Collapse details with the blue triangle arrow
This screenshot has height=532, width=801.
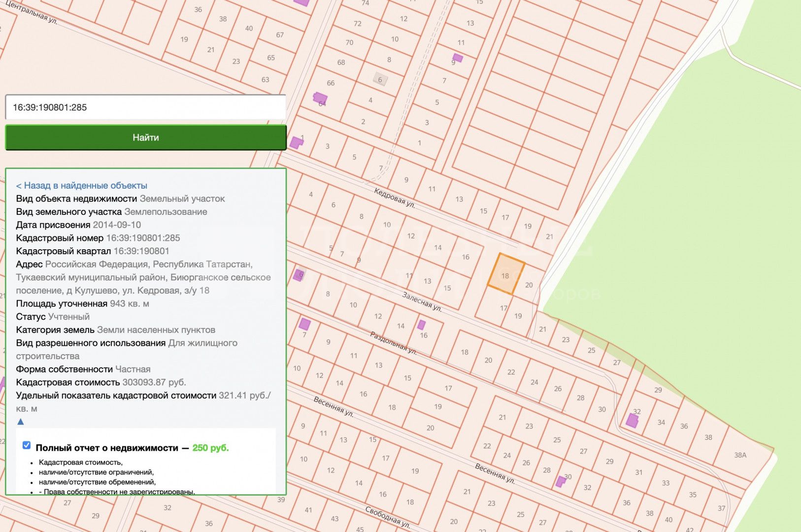pyautogui.click(x=21, y=422)
